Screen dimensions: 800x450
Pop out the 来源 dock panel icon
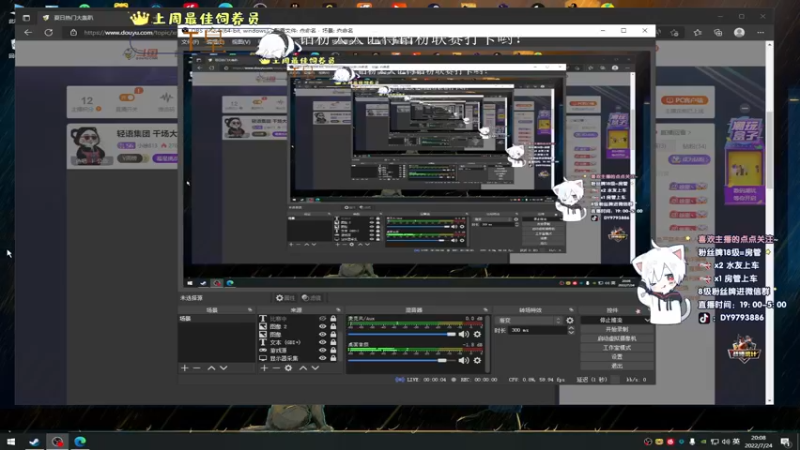click(338, 310)
